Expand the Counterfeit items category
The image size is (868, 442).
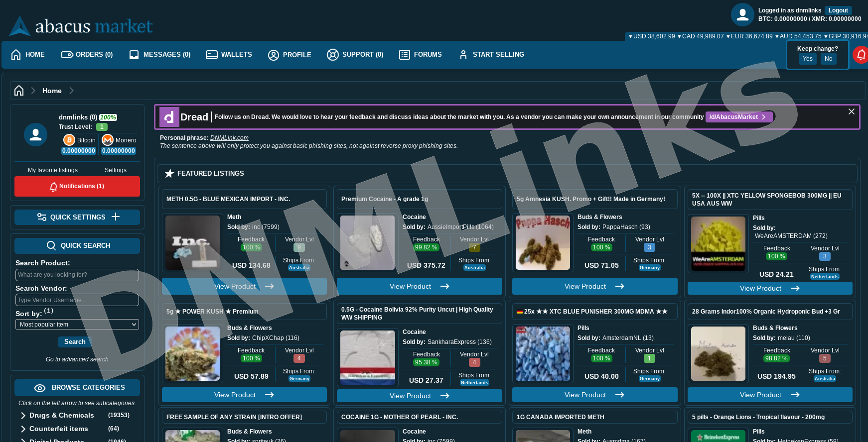(23, 429)
